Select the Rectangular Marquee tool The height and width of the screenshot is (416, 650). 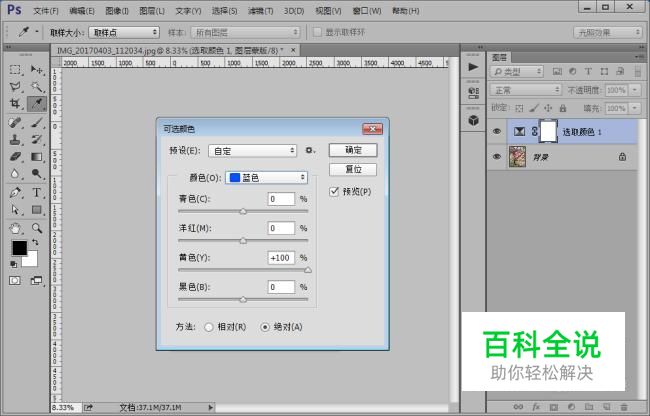pyautogui.click(x=15, y=70)
